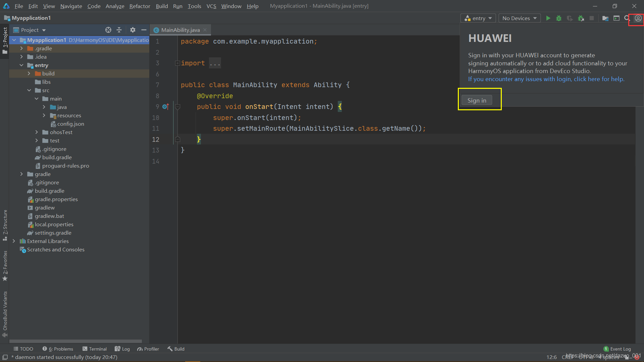Image resolution: width=644 pixels, height=362 pixels.
Task: Select config.json in project tree
Action: (70, 124)
